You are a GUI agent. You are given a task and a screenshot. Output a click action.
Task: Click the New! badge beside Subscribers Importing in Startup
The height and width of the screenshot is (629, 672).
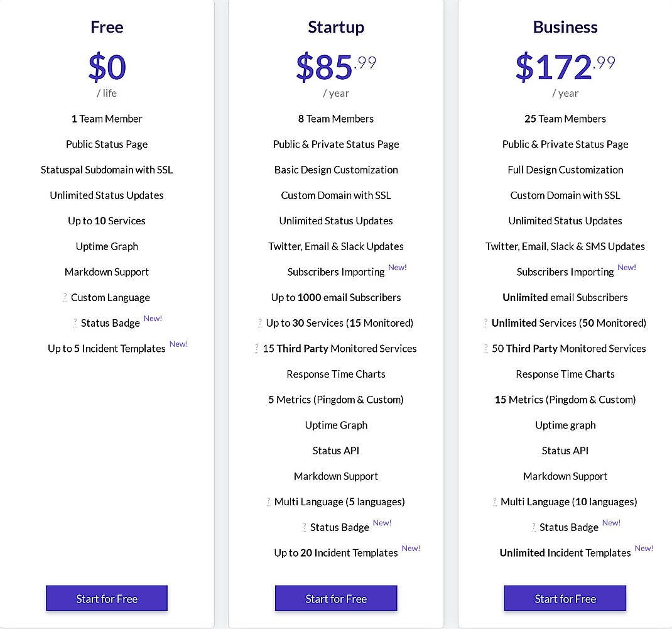pyautogui.click(x=397, y=267)
